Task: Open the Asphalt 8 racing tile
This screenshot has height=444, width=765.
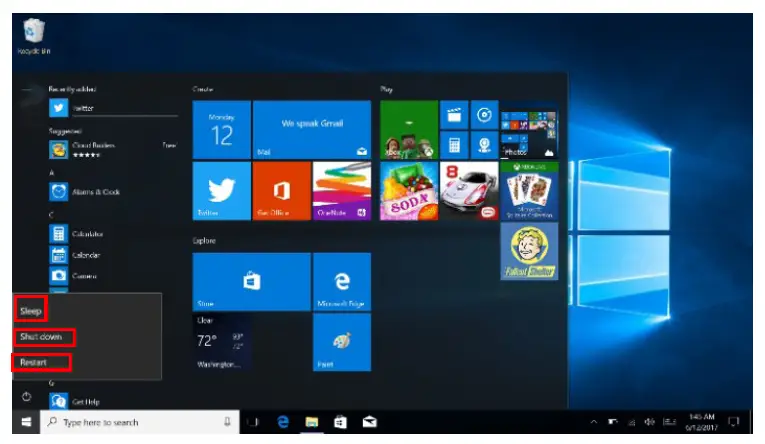Action: pos(469,191)
